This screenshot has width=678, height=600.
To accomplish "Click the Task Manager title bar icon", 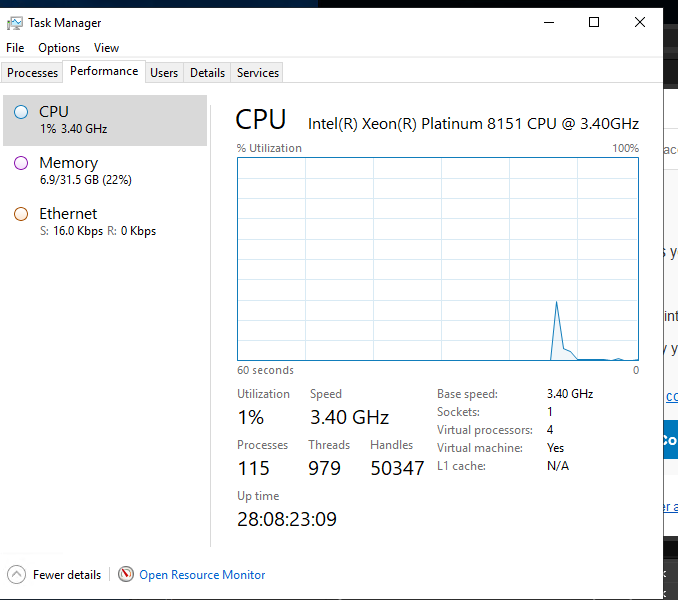I will 15,23.
